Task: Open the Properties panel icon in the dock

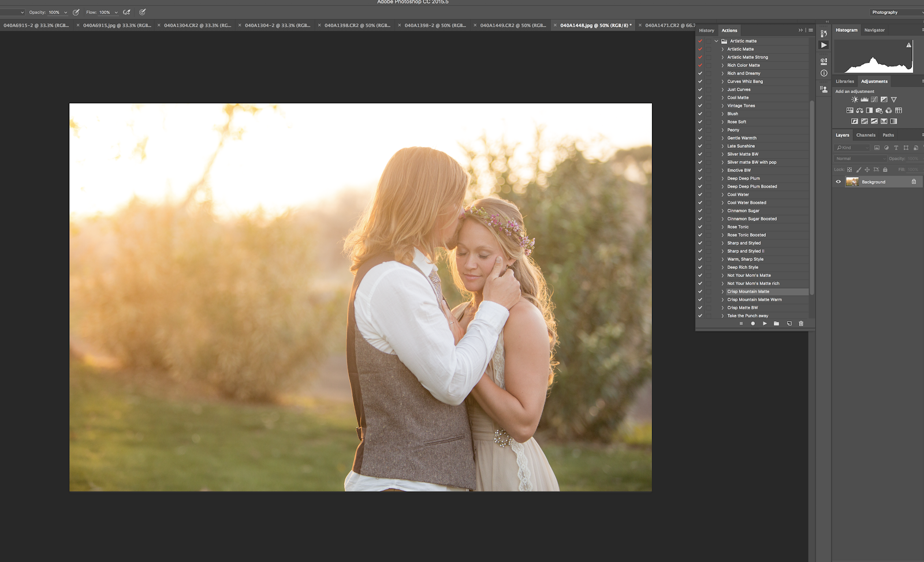Action: tap(824, 61)
